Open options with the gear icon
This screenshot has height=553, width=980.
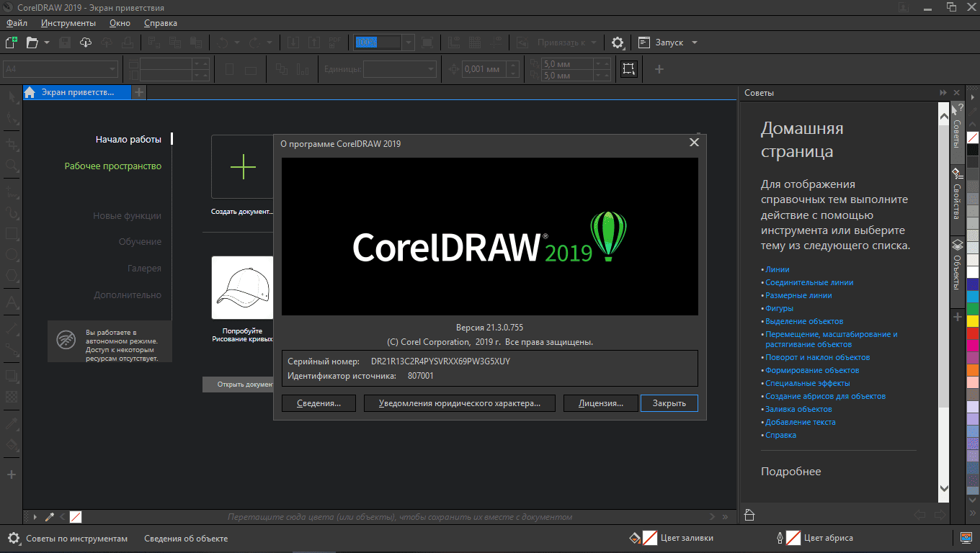coord(618,42)
